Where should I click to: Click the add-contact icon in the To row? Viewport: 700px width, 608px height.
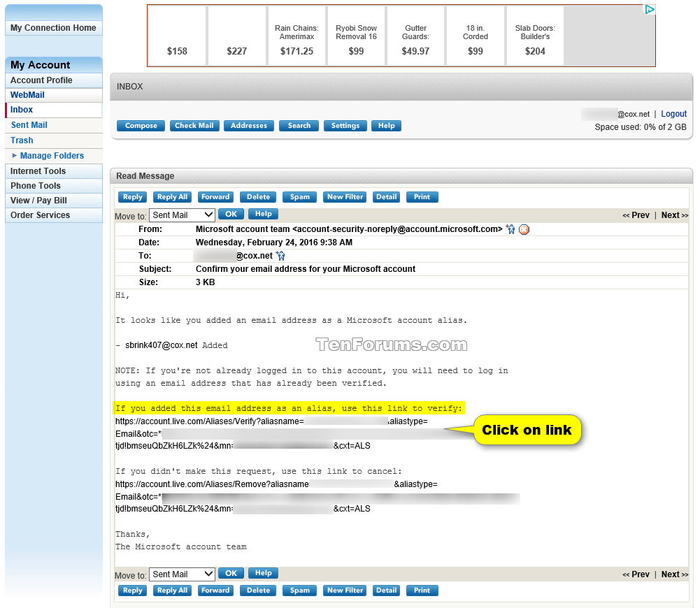(x=280, y=256)
